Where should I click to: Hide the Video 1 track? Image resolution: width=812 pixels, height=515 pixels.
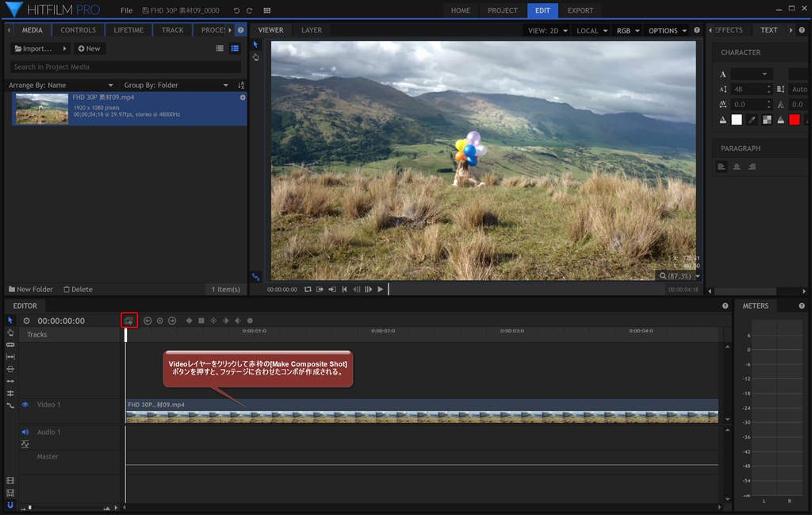pos(25,405)
